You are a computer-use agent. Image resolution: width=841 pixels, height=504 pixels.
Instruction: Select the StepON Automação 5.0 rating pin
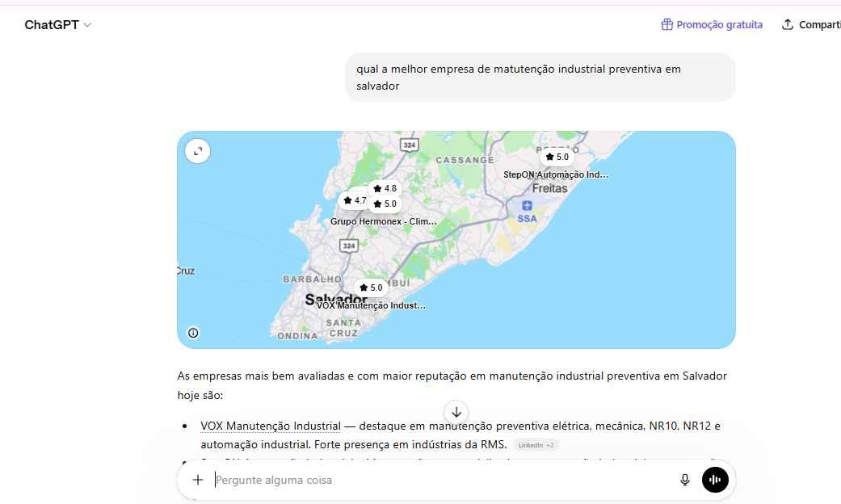pos(557,157)
